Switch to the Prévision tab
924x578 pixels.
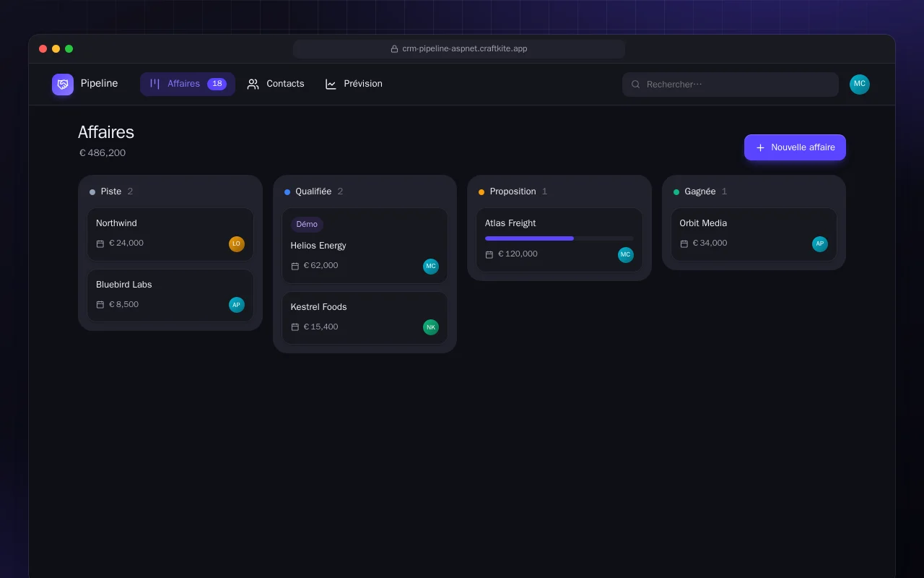tap(354, 84)
